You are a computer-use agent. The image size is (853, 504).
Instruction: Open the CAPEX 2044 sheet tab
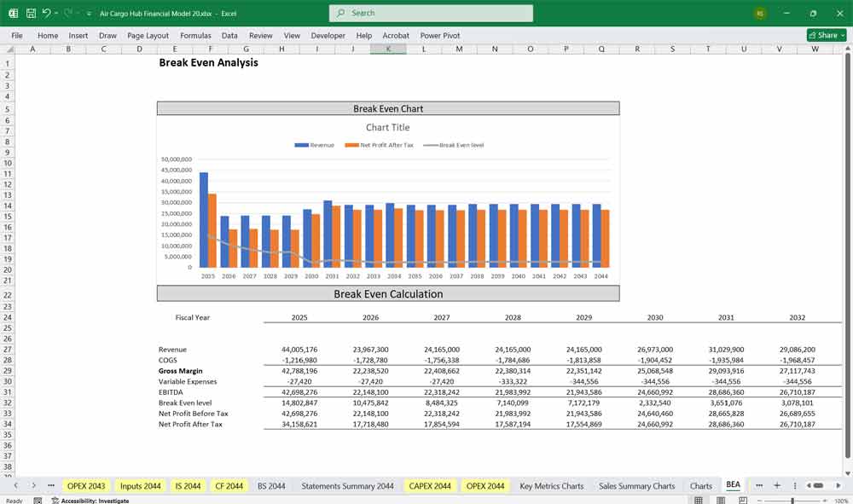tap(430, 486)
